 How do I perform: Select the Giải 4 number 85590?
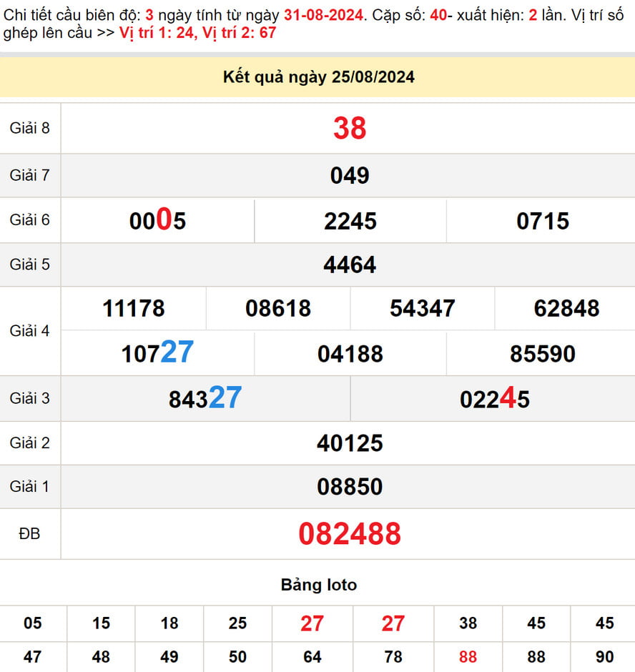tap(543, 354)
